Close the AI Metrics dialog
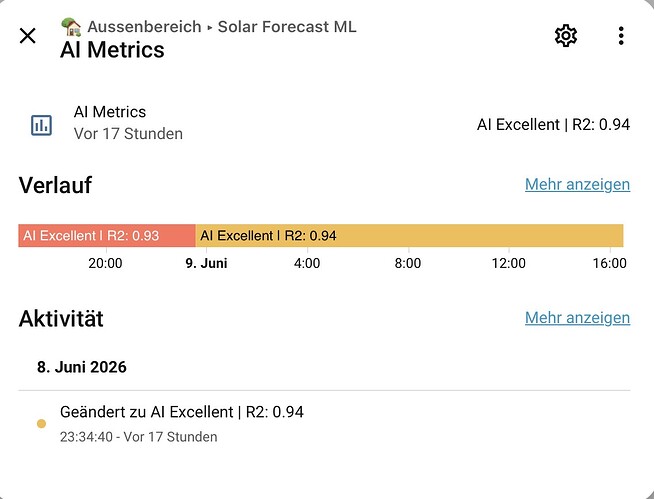Image resolution: width=654 pixels, height=499 pixels. tap(28, 35)
